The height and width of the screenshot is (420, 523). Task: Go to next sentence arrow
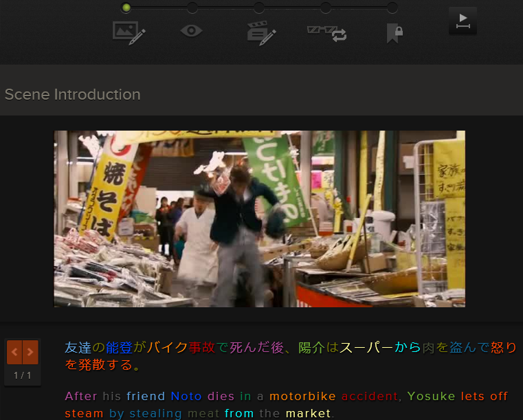pos(30,352)
